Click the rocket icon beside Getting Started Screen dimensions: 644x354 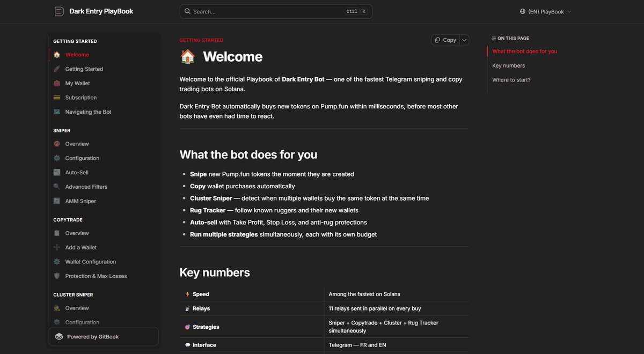click(x=57, y=69)
